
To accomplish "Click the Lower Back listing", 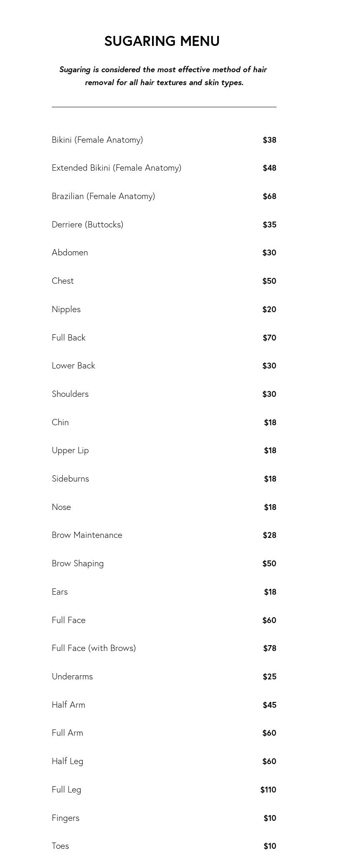I will click(x=74, y=366).
